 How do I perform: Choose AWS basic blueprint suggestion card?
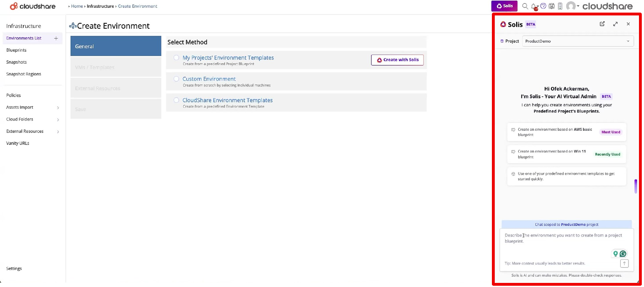pyautogui.click(x=567, y=132)
